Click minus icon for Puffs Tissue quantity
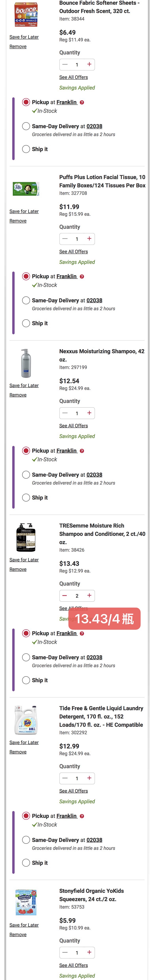The width and height of the screenshot is (154, 980). click(65, 238)
